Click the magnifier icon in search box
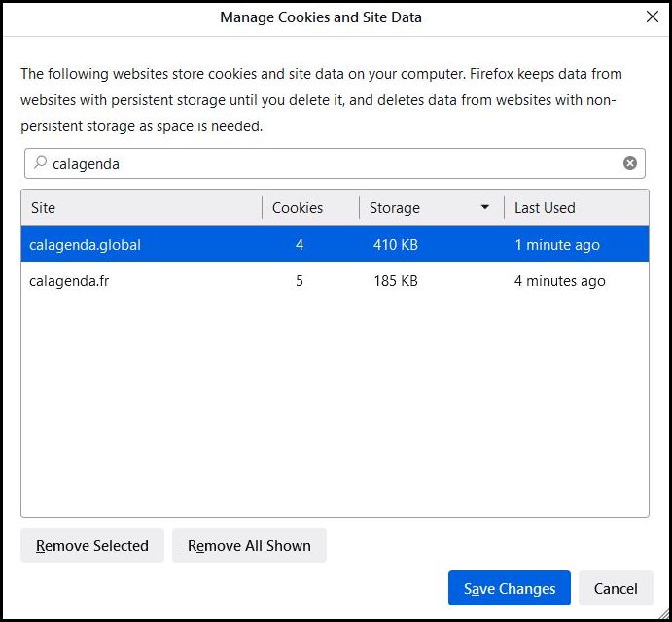The height and width of the screenshot is (622, 672). pyautogui.click(x=40, y=163)
